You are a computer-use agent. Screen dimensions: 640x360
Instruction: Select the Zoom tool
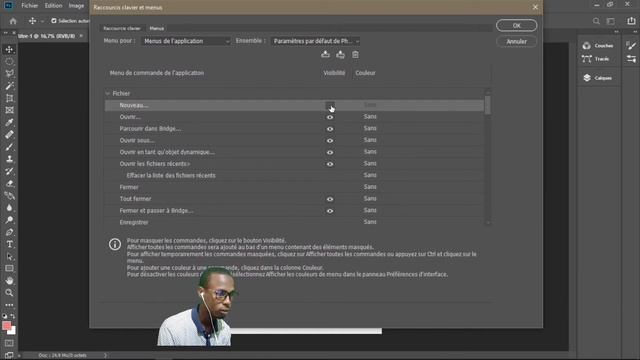[x=9, y=293]
